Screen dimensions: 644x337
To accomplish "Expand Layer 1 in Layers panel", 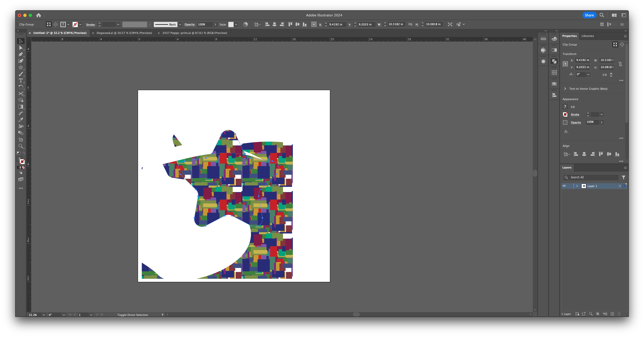I will pyautogui.click(x=577, y=186).
